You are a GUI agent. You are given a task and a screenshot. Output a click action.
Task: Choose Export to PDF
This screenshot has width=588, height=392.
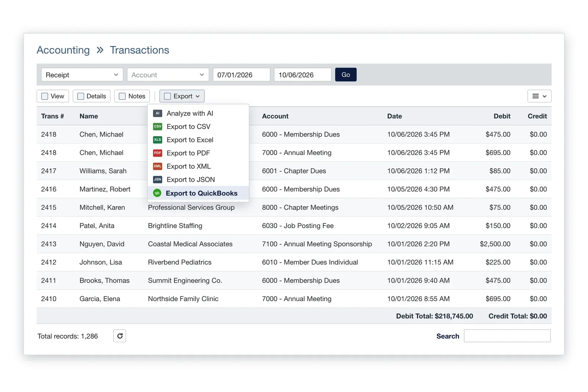coord(198,153)
